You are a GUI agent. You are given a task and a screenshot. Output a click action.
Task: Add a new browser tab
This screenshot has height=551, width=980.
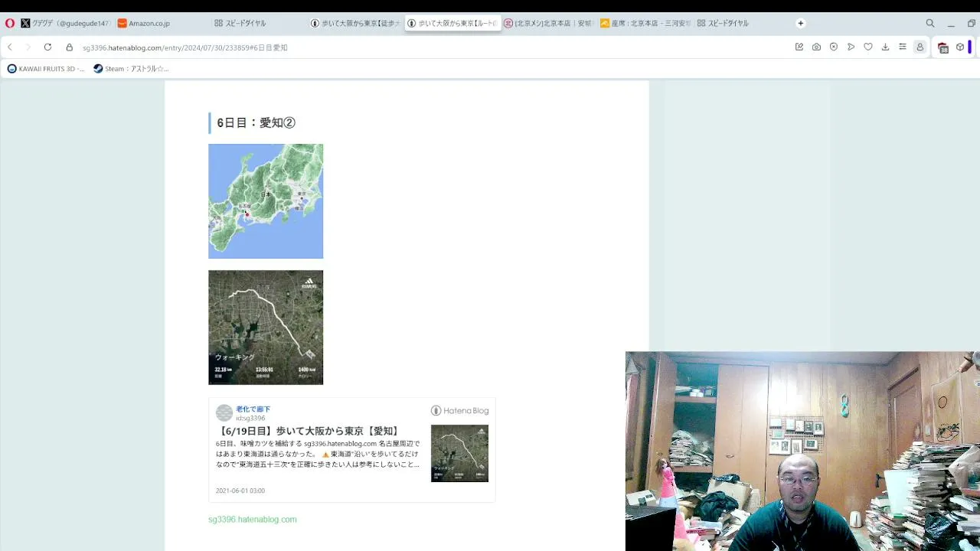pyautogui.click(x=801, y=23)
